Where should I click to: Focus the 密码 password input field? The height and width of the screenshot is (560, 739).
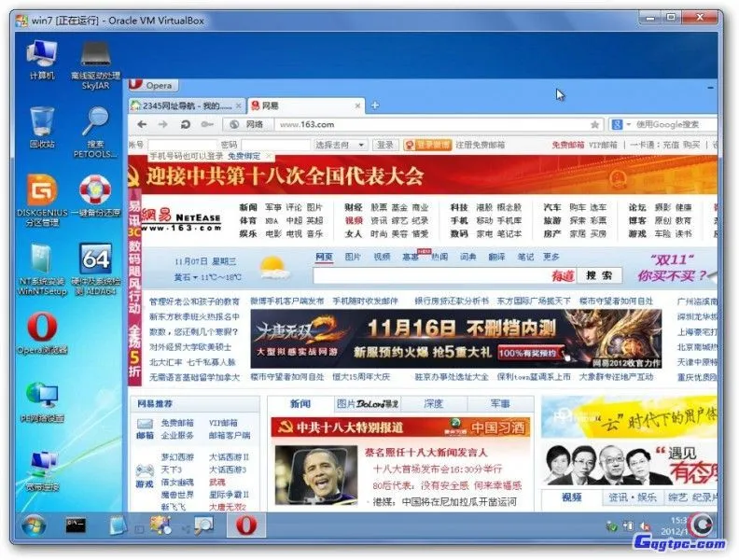point(275,145)
